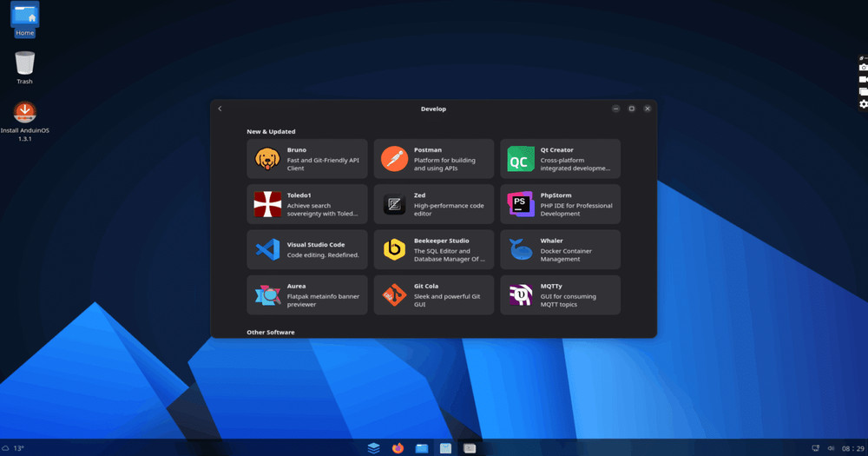Click "High-performance code editor" description
The height and width of the screenshot is (456, 868).
449,209
